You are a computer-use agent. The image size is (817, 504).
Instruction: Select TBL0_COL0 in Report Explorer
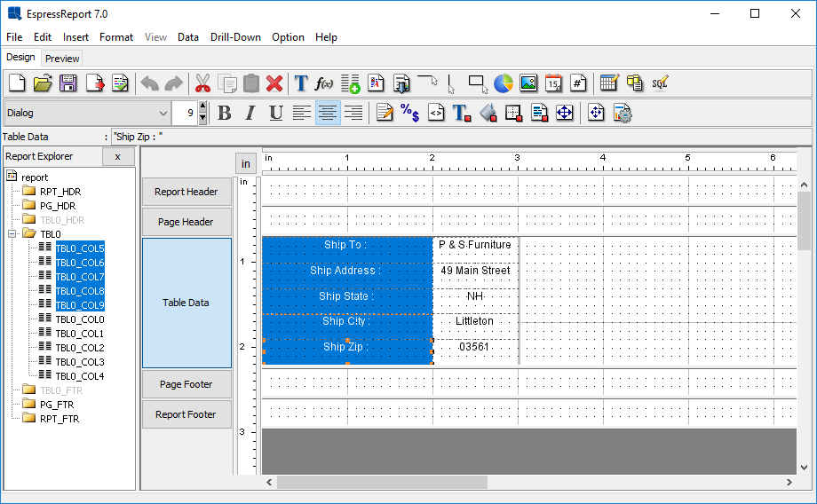[80, 319]
